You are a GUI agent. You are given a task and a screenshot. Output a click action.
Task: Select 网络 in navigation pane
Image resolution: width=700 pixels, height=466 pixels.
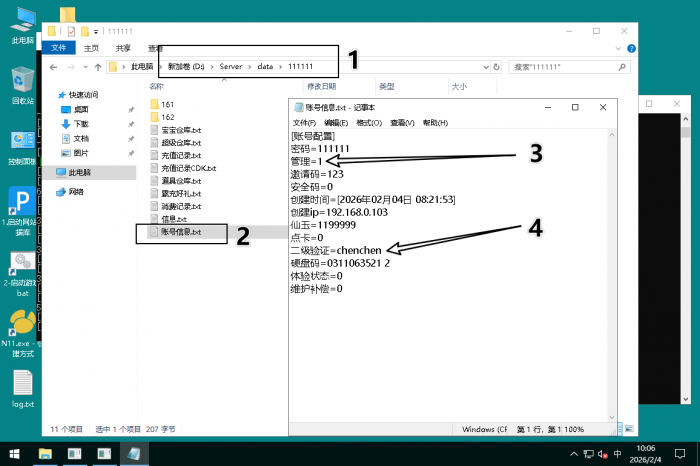70,192
